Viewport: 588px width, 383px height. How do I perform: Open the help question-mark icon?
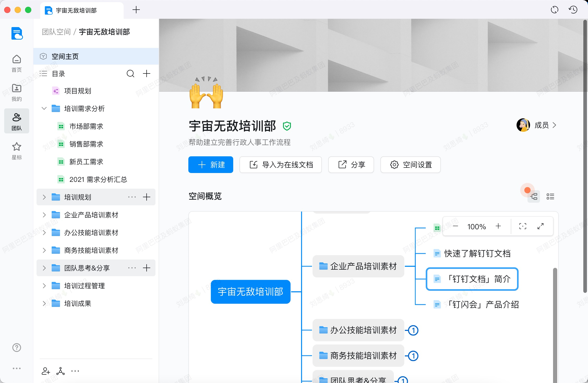point(16,348)
